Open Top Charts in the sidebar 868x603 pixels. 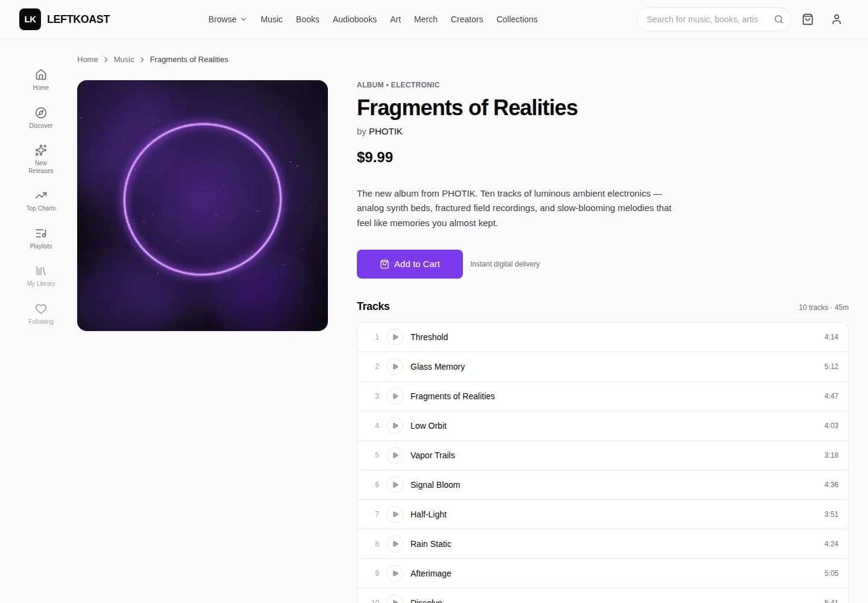click(x=41, y=201)
